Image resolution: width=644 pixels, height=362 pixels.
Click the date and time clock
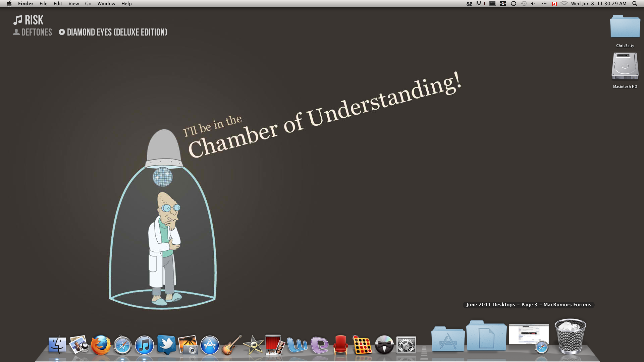coord(599,4)
